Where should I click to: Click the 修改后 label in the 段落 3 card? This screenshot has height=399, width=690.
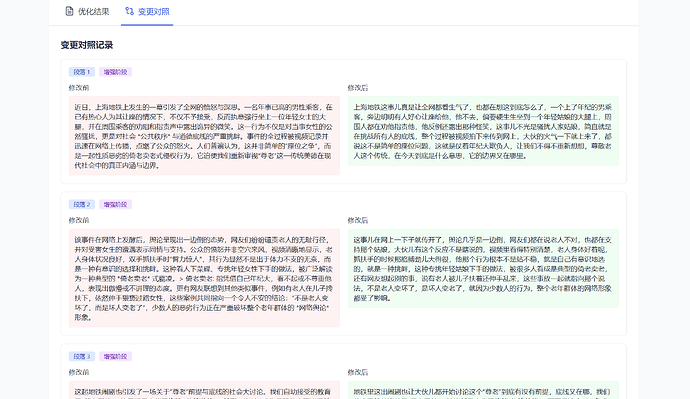[358, 372]
